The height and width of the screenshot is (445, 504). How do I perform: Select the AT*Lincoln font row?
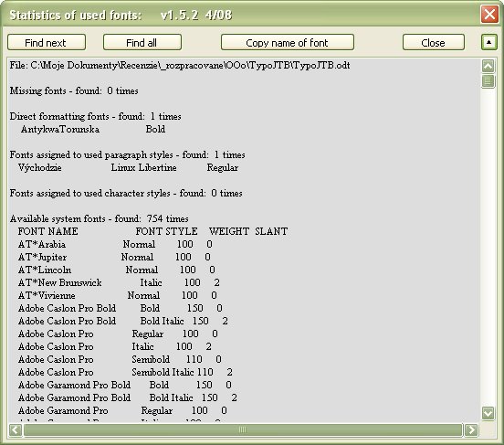click(x=117, y=270)
